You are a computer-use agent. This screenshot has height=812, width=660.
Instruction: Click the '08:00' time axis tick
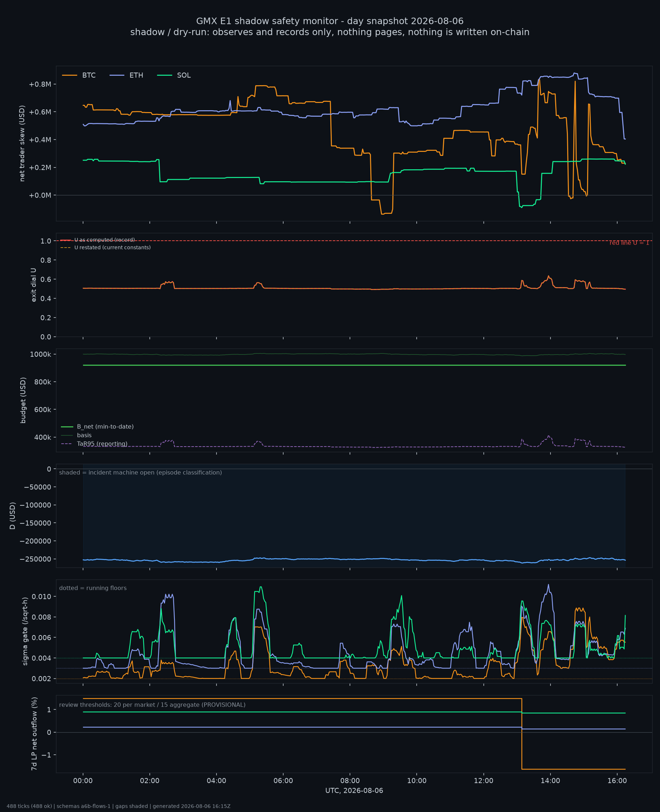tap(350, 781)
